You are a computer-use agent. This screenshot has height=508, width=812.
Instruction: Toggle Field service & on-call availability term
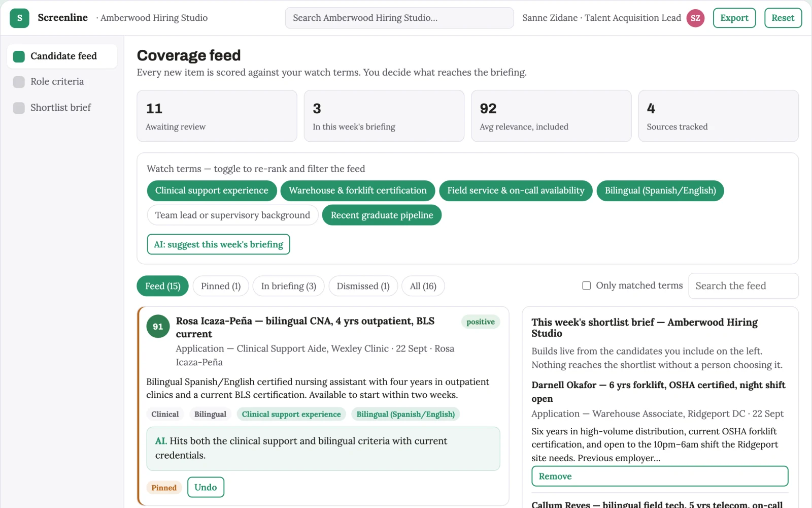point(516,190)
